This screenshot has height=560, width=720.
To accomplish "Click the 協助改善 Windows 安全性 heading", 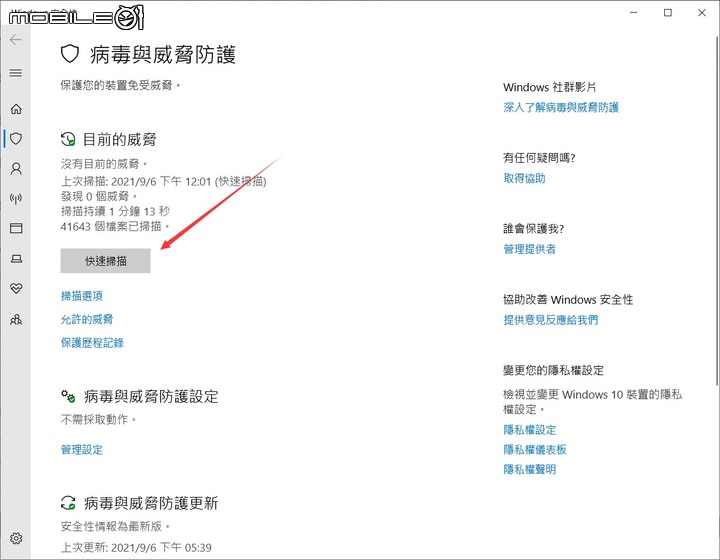I will (568, 300).
